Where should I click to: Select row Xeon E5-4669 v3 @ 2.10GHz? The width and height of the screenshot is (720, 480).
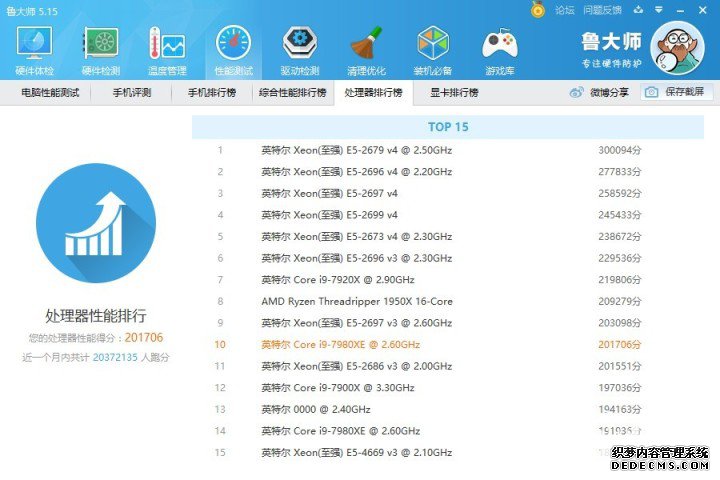[x=448, y=452]
